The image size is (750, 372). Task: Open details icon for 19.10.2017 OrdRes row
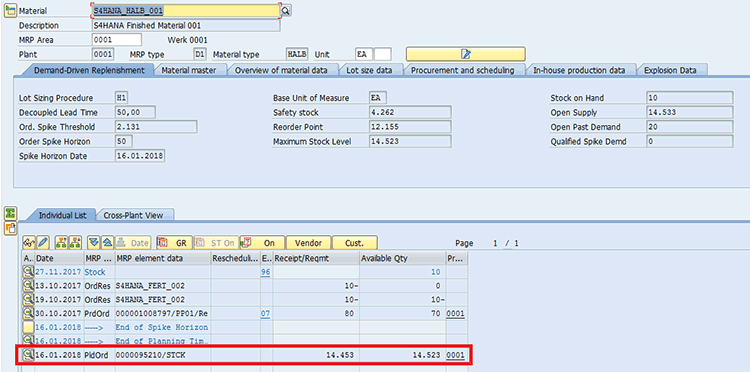point(29,299)
